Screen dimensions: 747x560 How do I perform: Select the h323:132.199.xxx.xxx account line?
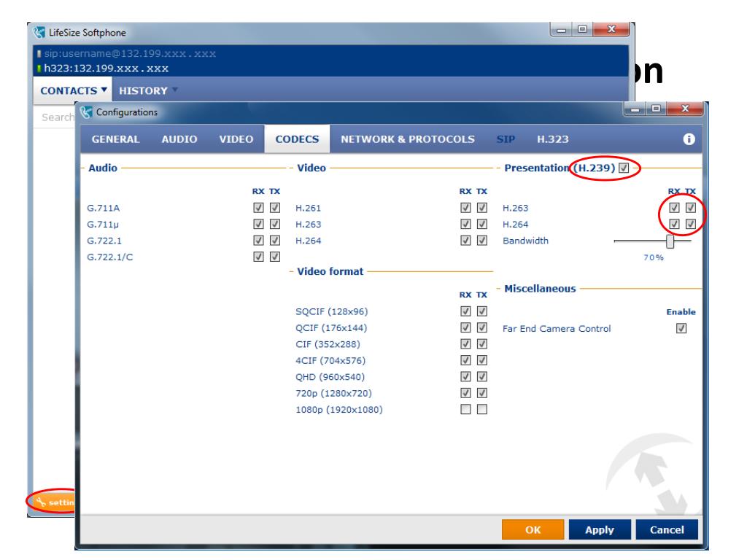107,68
